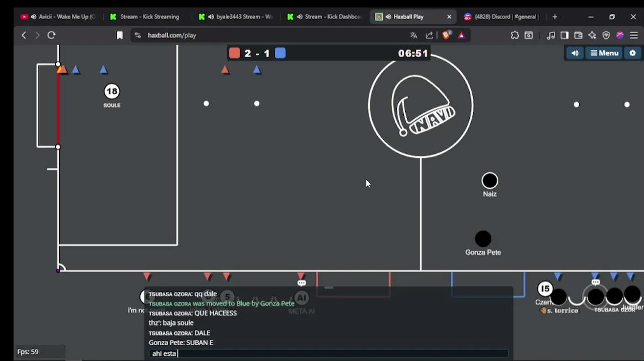Click chat line 'qq dale'
644x361 pixels.
pos(183,294)
